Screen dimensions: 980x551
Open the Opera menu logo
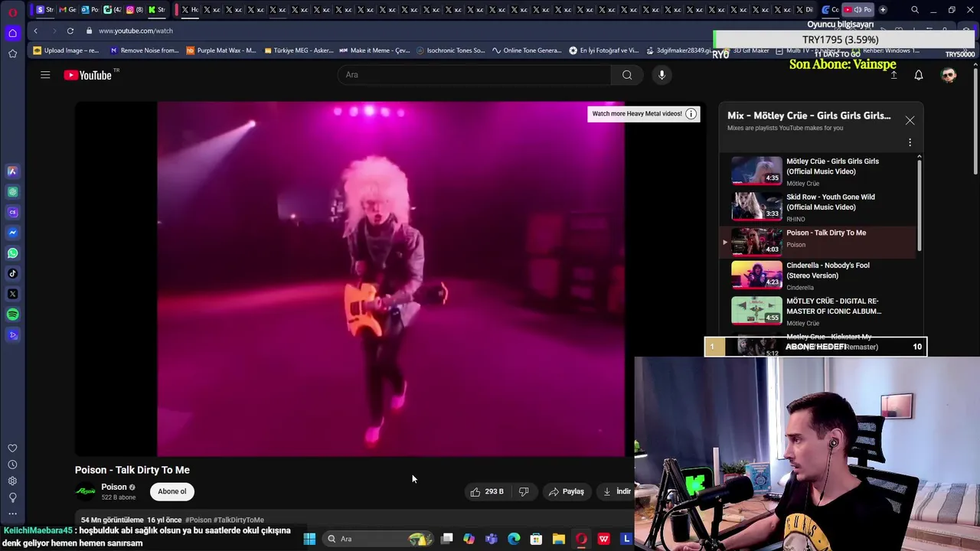point(12,11)
